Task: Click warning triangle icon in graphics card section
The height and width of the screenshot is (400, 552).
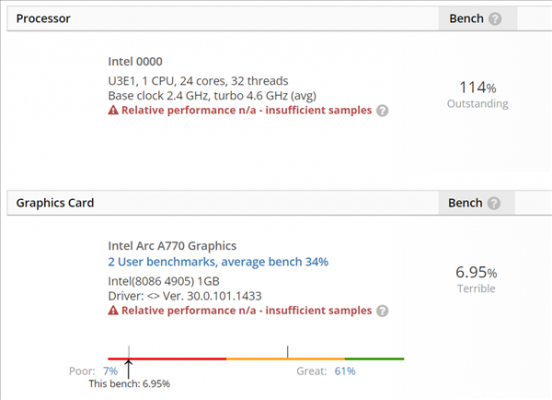Action: pos(113,310)
